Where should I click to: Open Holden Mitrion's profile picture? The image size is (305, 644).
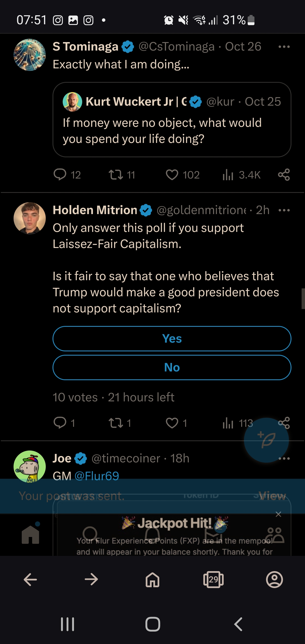pos(30,218)
